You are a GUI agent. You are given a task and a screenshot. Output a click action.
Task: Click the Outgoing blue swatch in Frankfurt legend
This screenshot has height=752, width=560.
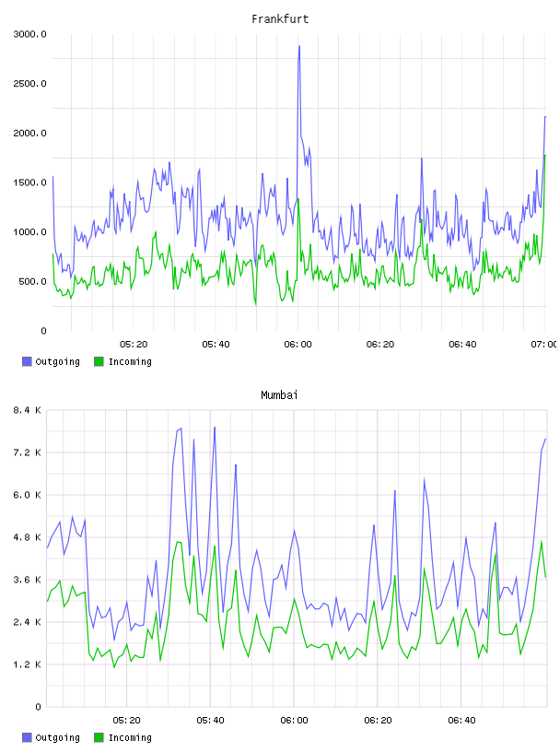[27, 361]
